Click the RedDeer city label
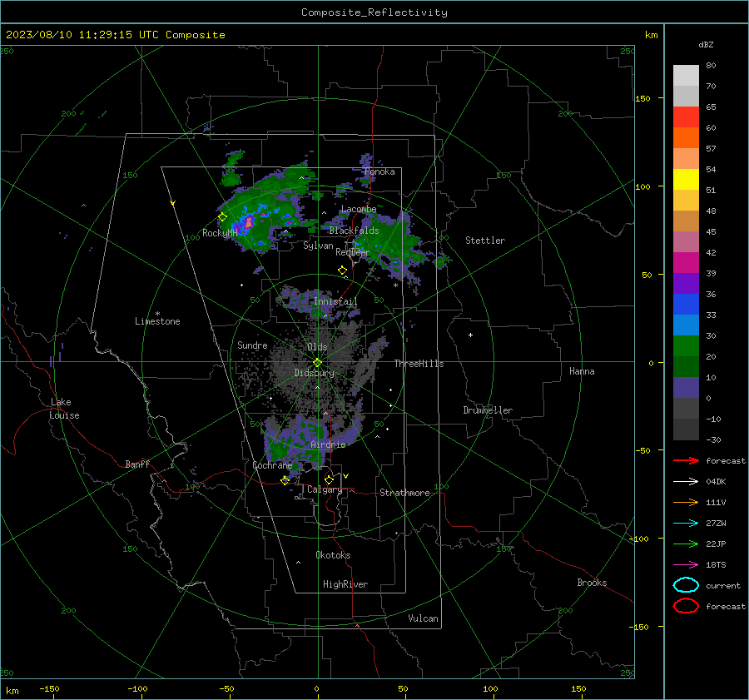 tap(353, 252)
